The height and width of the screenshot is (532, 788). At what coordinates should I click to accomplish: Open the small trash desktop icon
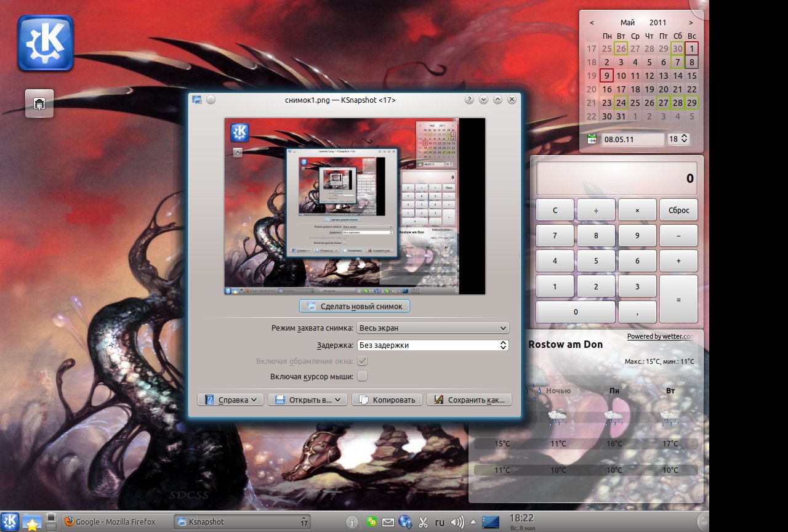click(x=39, y=103)
